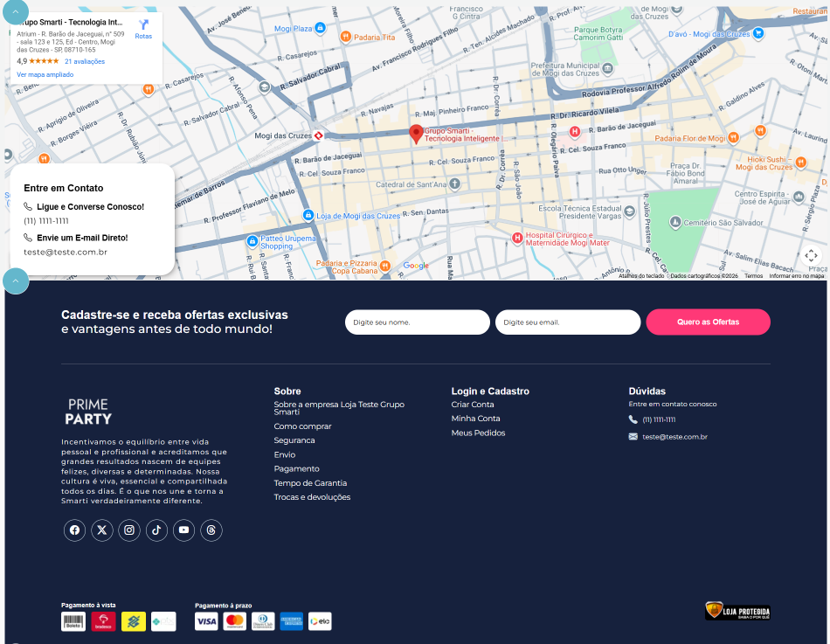The width and height of the screenshot is (830, 644).
Task: Open the X (Twitter) social icon
Action: point(102,530)
